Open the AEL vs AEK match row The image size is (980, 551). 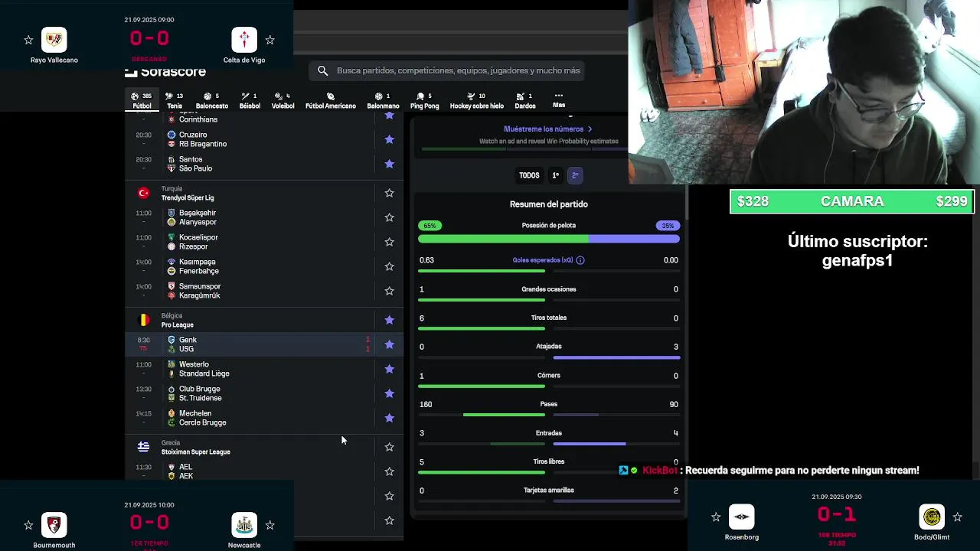point(265,471)
